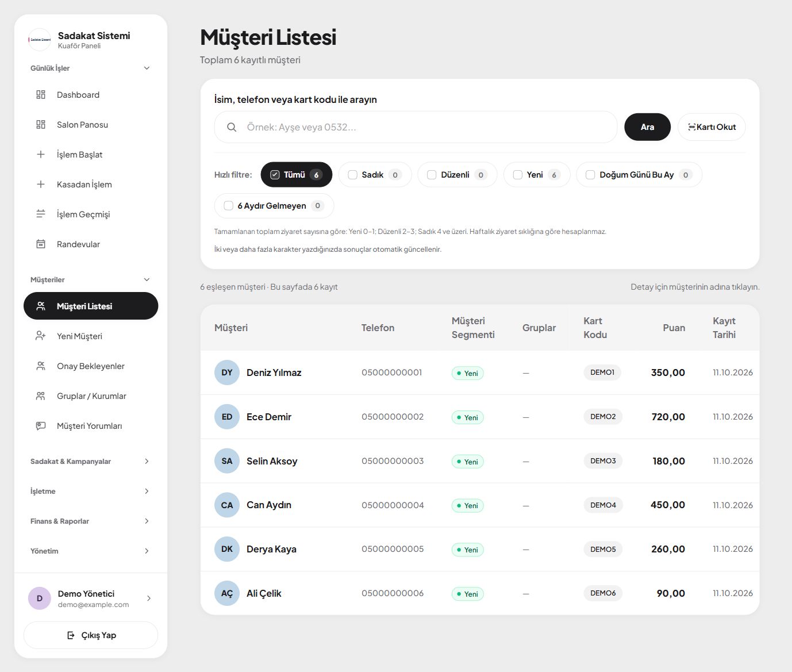Click the plus icon beside İşlem Başlat
Viewport: 792px width, 672px height.
pos(41,155)
